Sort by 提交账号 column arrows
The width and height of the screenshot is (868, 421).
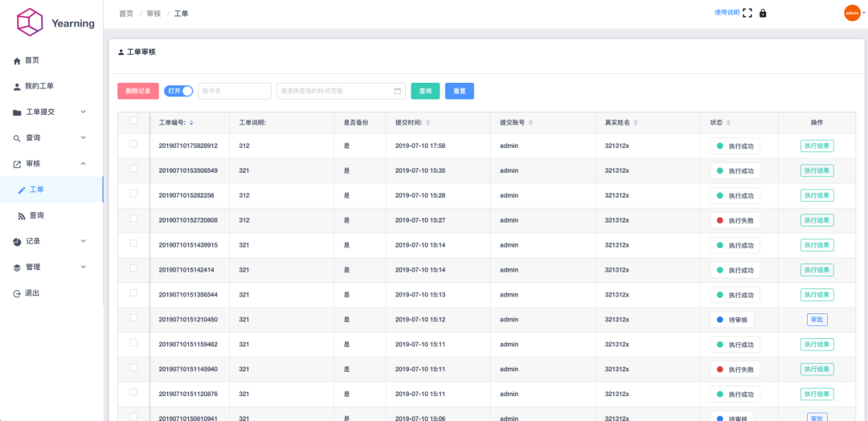(531, 123)
